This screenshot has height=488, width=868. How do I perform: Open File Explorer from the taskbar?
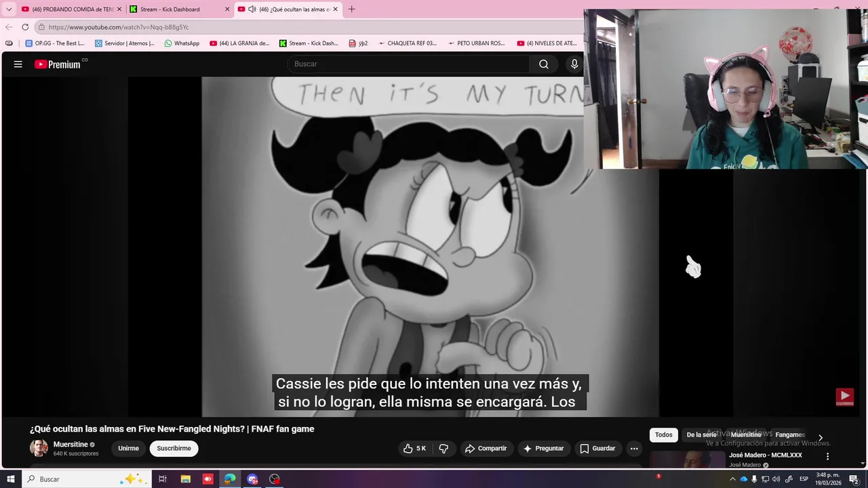coord(185,479)
